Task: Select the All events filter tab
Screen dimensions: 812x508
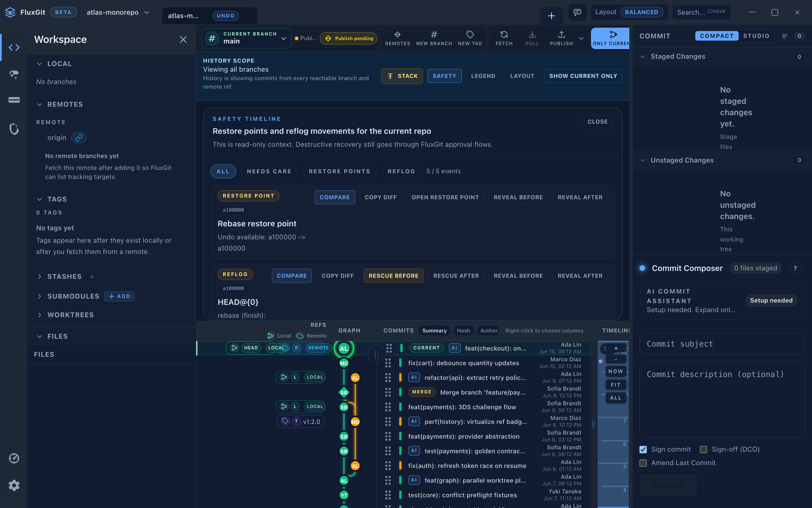Action: coord(223,171)
